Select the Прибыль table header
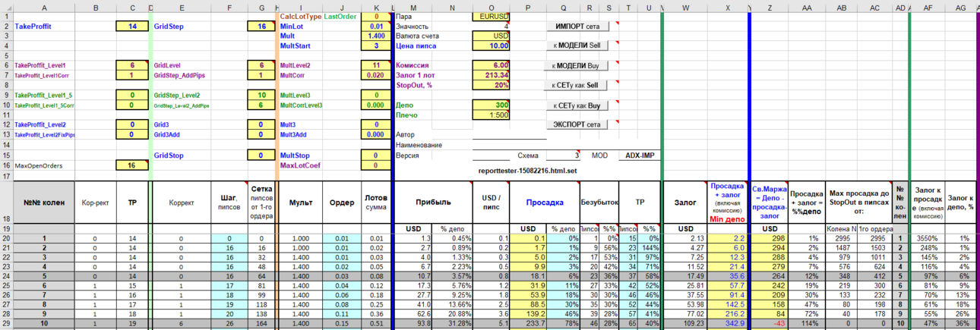This screenshot has width=980, height=330. pyautogui.click(x=433, y=203)
